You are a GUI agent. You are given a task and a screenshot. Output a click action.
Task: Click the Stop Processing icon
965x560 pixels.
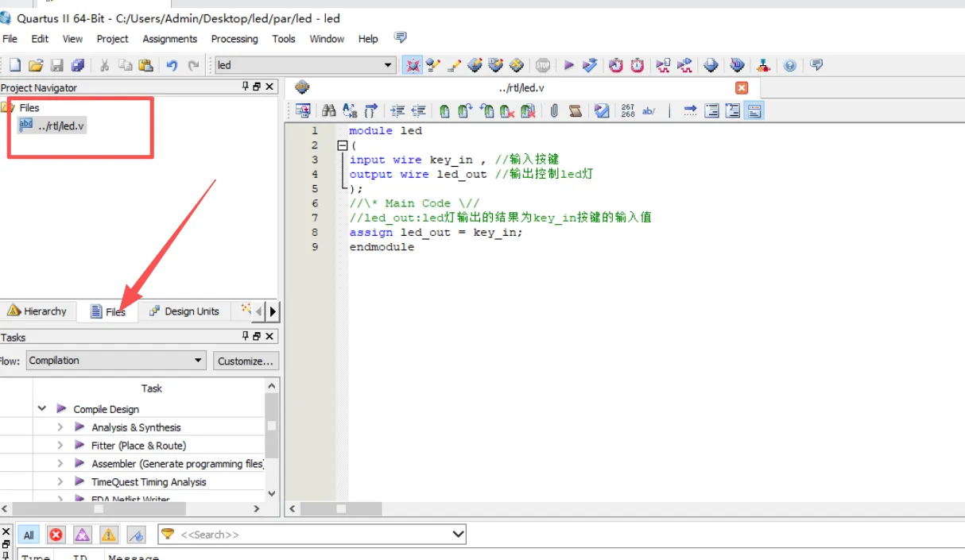542,65
